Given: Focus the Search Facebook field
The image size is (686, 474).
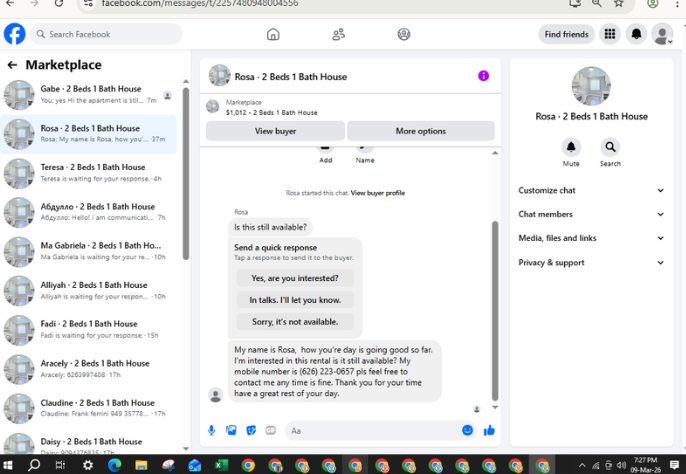Looking at the screenshot, I should click(106, 34).
